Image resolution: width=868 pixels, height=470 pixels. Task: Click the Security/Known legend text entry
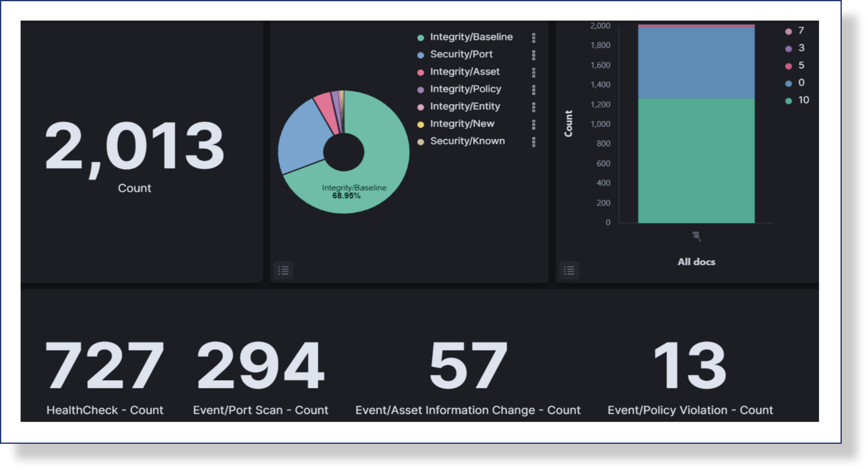pos(468,141)
